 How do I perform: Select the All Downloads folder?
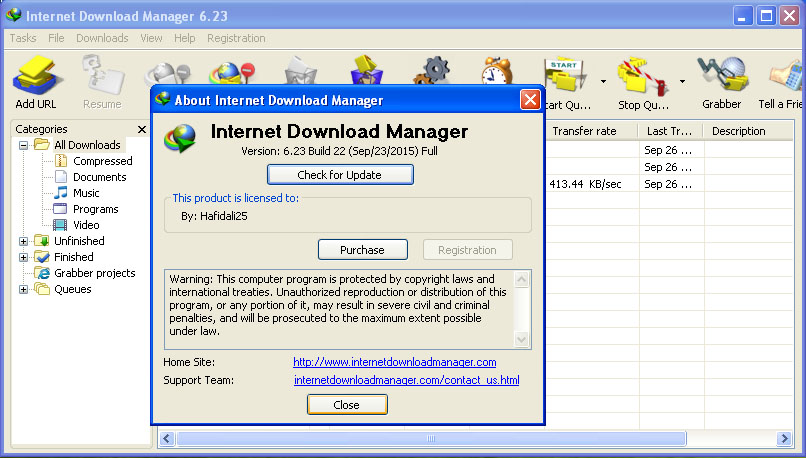[87, 145]
